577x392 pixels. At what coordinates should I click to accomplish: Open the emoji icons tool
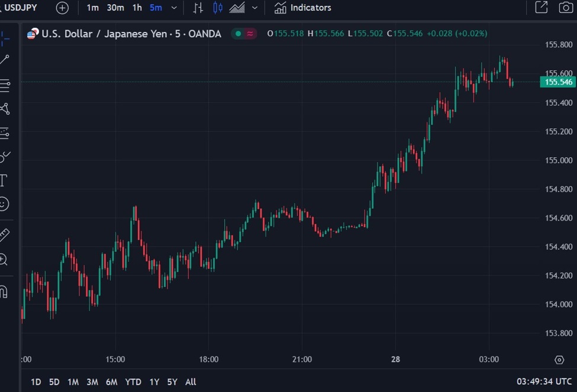4,204
